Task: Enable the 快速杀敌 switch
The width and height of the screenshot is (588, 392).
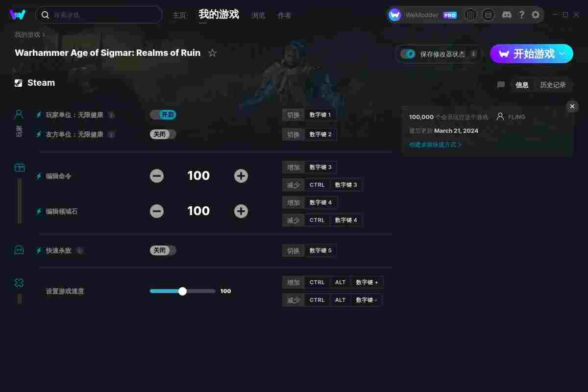Action: pyautogui.click(x=163, y=250)
